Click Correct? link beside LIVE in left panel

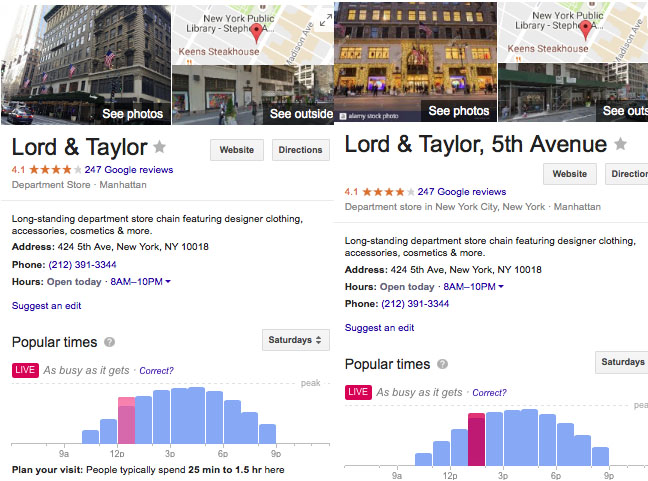[156, 371]
